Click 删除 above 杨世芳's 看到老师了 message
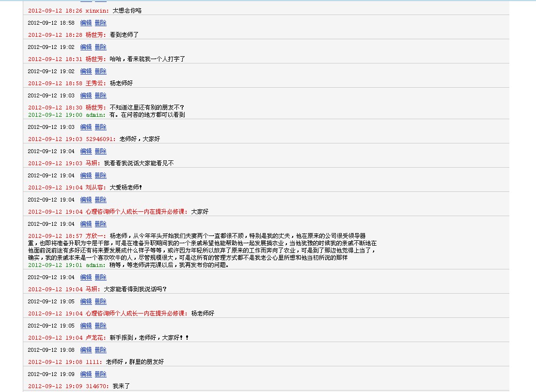Screen dimensions: 536x392 100,23
